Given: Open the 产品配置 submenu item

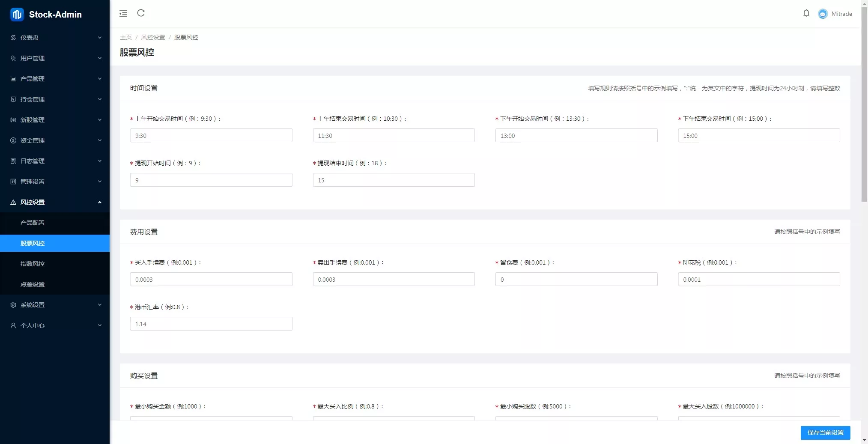Looking at the screenshot, I should click(x=33, y=223).
